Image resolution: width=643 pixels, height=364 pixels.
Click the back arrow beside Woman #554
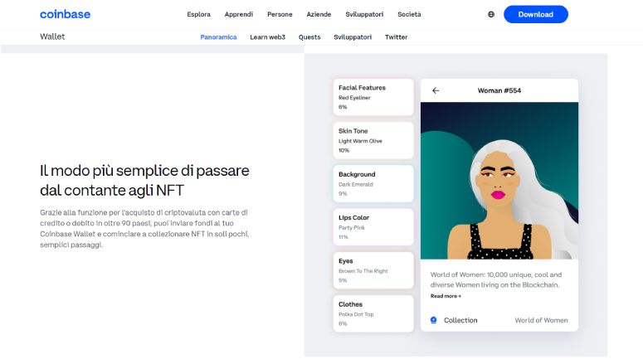(436, 90)
